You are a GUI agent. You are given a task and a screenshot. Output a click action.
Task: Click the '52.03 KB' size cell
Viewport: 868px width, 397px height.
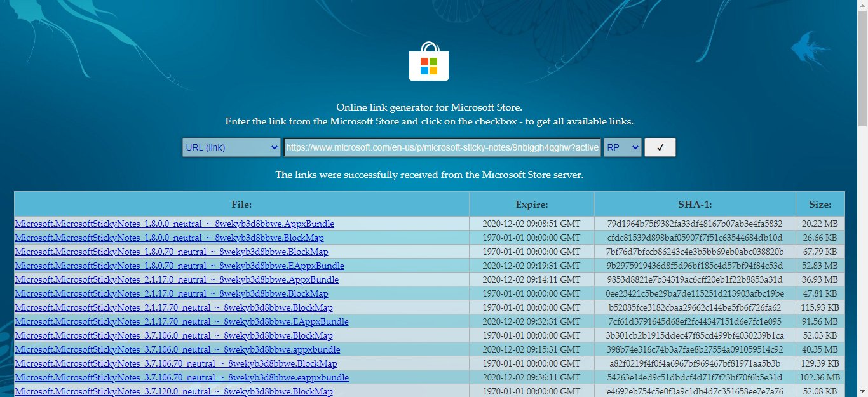(x=820, y=335)
